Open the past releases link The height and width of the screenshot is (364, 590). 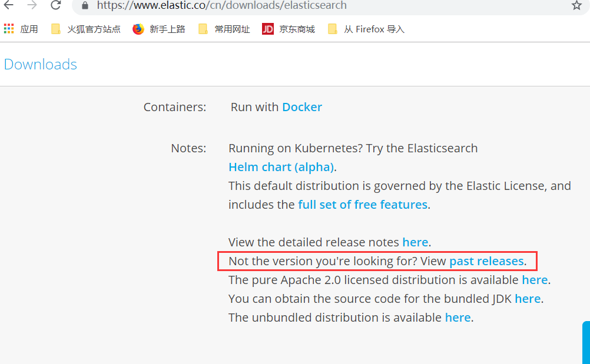tap(486, 261)
